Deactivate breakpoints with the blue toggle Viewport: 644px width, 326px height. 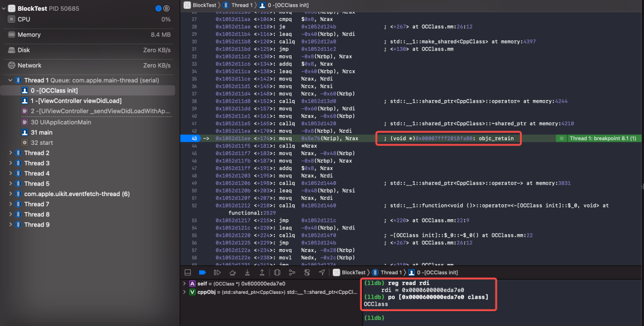tap(202, 272)
